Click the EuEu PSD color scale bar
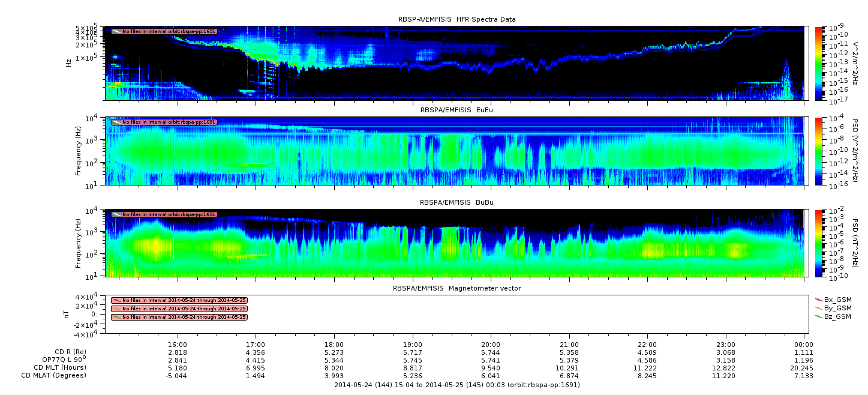The width and height of the screenshot is (868, 395). [819, 150]
